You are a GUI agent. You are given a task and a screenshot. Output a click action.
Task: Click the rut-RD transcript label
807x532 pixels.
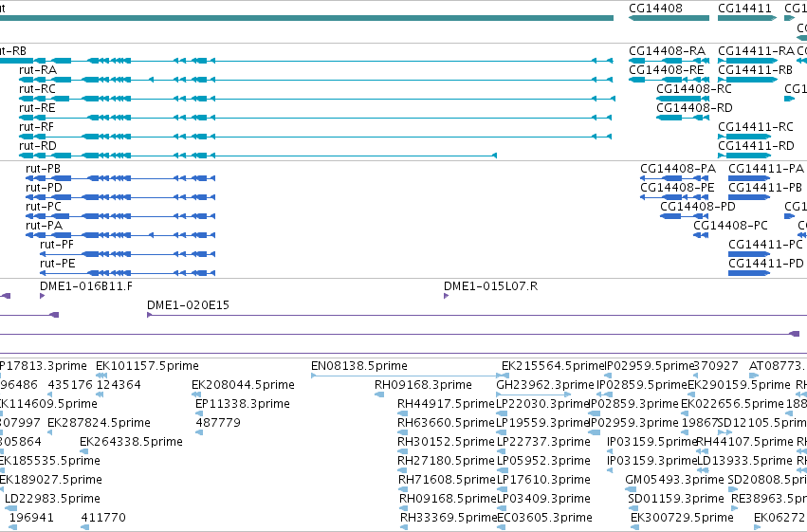click(38, 146)
